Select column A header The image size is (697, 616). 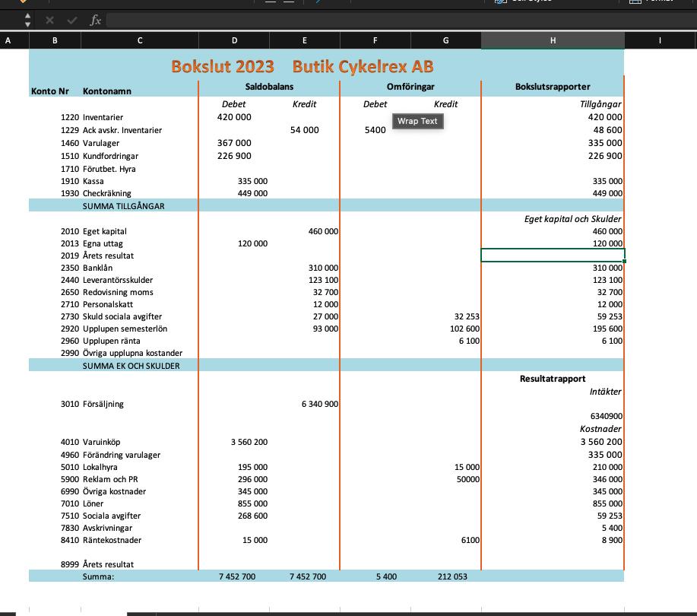point(8,40)
